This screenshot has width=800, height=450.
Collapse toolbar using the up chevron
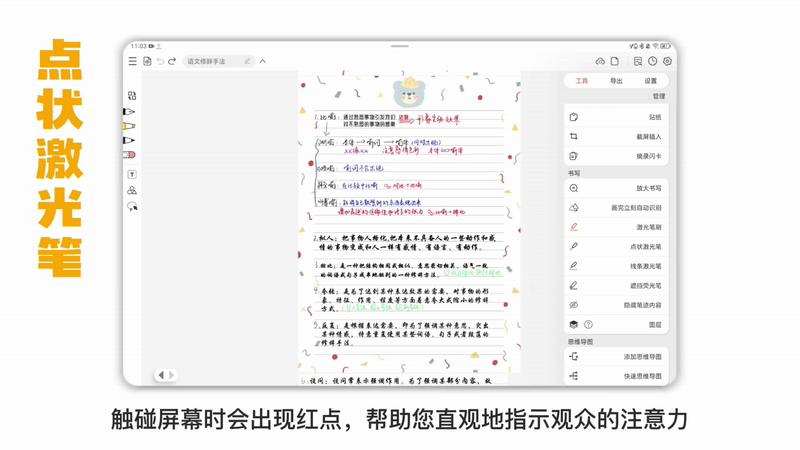pyautogui.click(x=263, y=61)
